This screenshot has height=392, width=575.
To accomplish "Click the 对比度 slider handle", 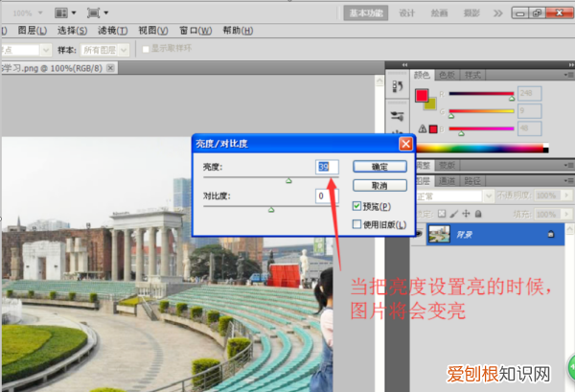I will click(x=271, y=209).
